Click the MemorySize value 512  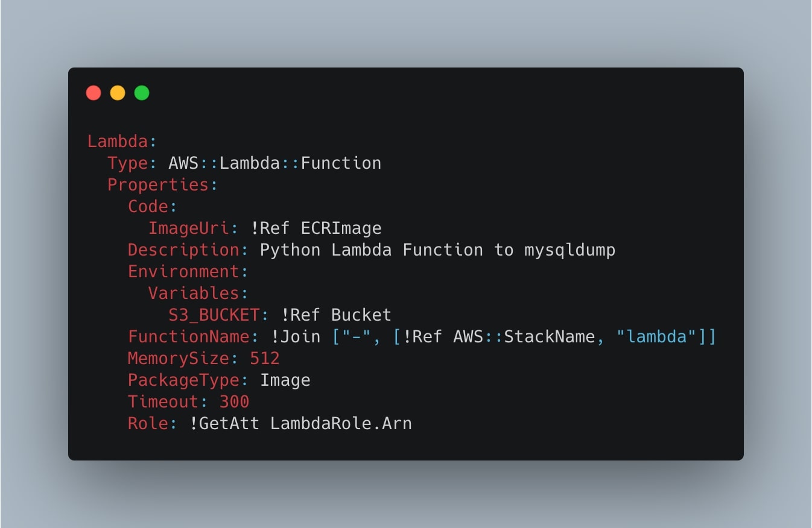(265, 359)
